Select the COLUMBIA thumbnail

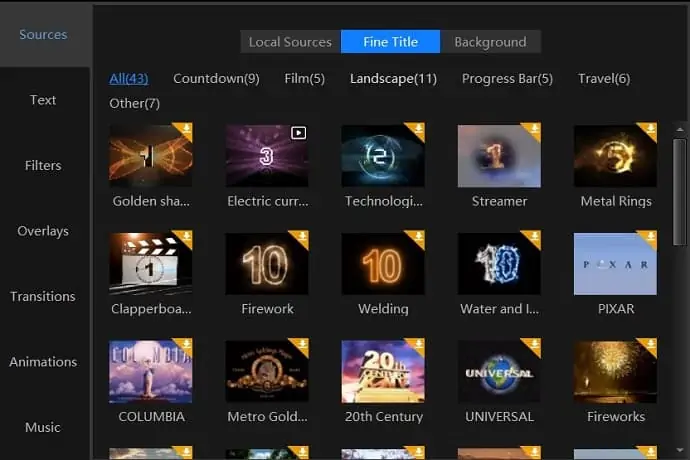[x=150, y=372]
